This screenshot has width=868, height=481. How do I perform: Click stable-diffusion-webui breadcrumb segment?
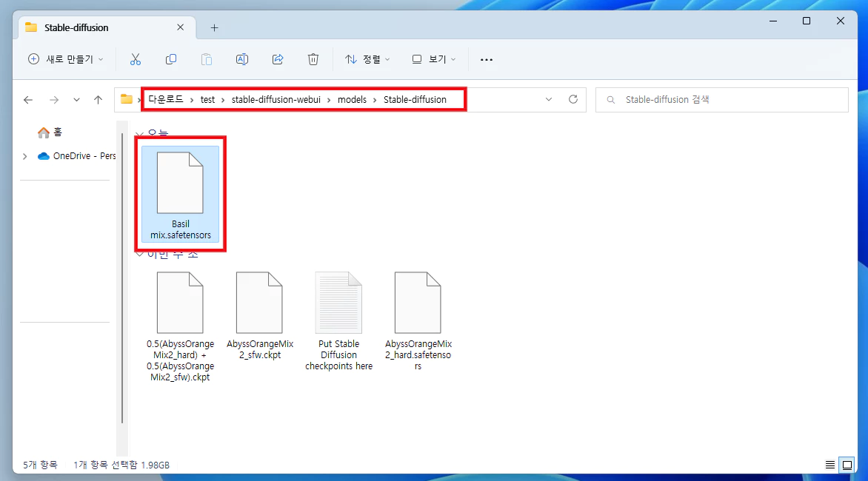click(x=276, y=99)
